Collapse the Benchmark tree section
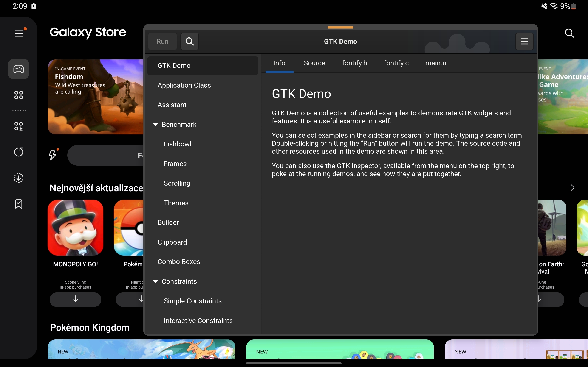Screen dimensions: 588x367 (155, 125)
